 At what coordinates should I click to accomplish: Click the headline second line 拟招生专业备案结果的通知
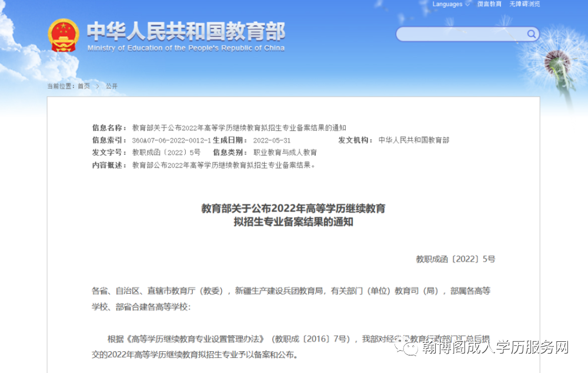click(293, 221)
